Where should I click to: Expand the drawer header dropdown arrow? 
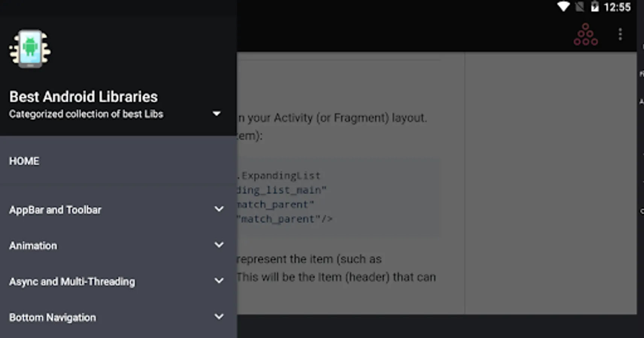click(217, 113)
